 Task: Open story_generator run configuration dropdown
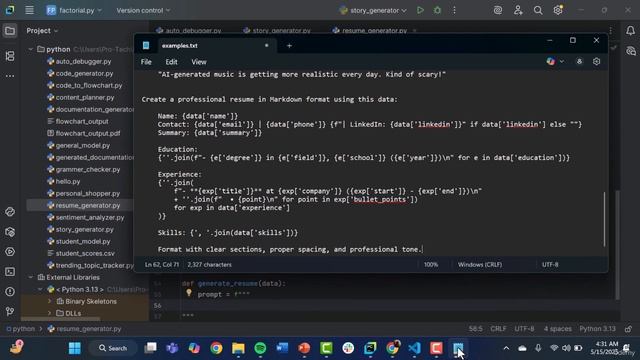pyautogui.click(x=373, y=10)
